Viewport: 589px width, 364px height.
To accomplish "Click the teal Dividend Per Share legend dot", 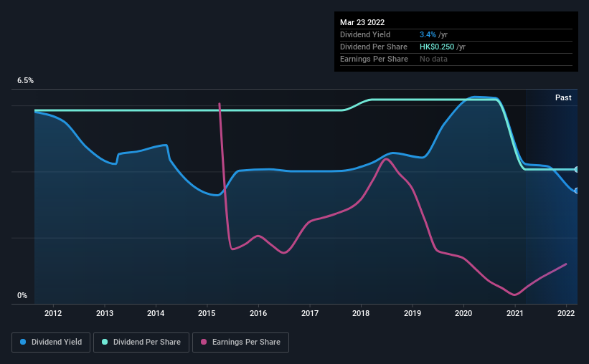I will (x=105, y=343).
